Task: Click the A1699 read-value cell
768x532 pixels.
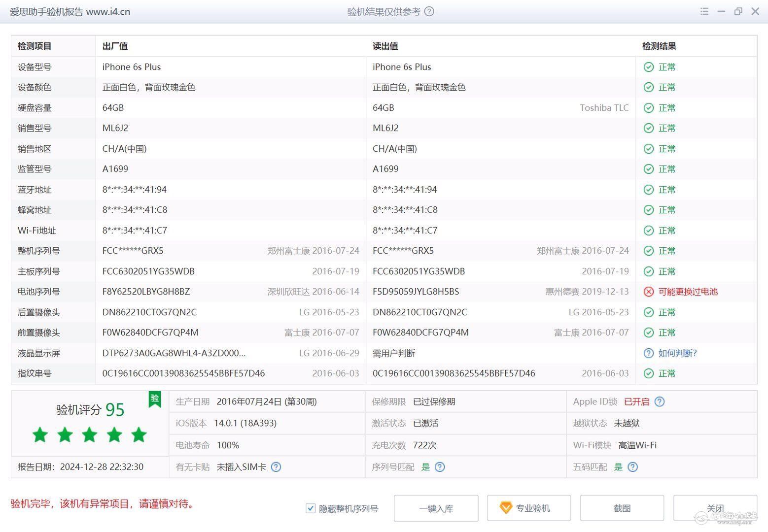Action: [385, 169]
